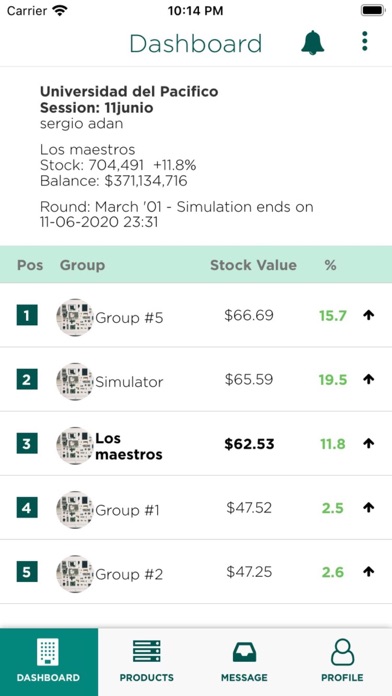Open the Message tab
Viewport: 392px width, 696px height.
[x=244, y=661]
